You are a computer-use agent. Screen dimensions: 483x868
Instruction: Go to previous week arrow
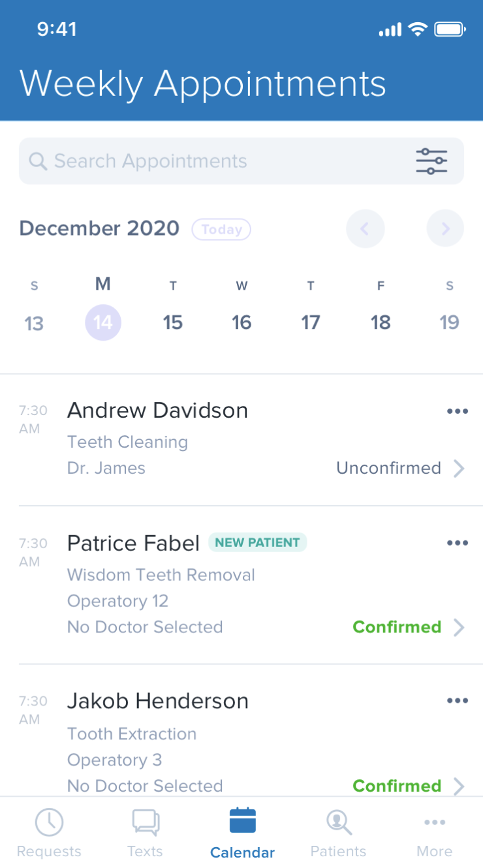[x=366, y=228]
